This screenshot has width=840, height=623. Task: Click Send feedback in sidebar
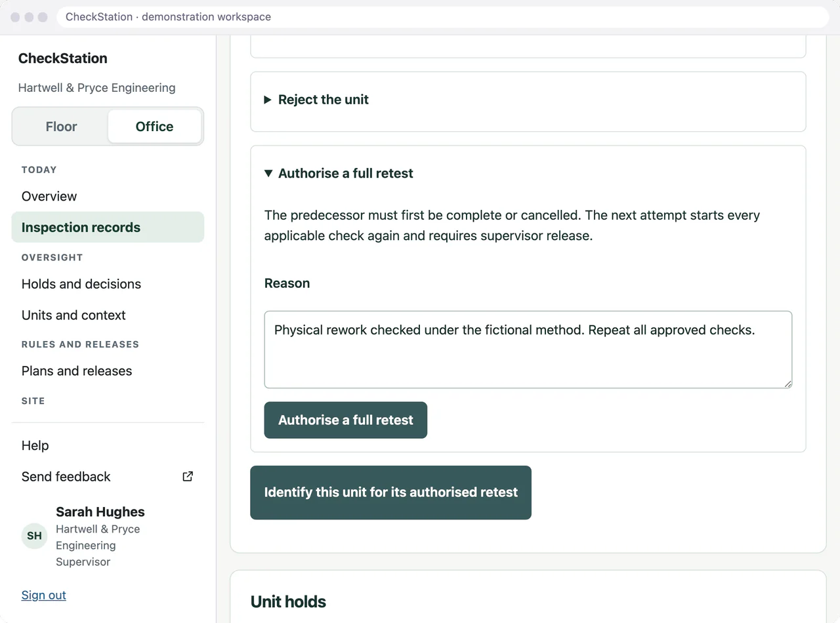coord(108,477)
